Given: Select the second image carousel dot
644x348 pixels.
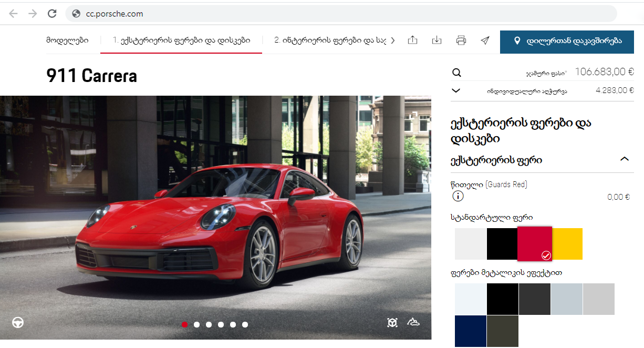Looking at the screenshot, I should pos(196,324).
